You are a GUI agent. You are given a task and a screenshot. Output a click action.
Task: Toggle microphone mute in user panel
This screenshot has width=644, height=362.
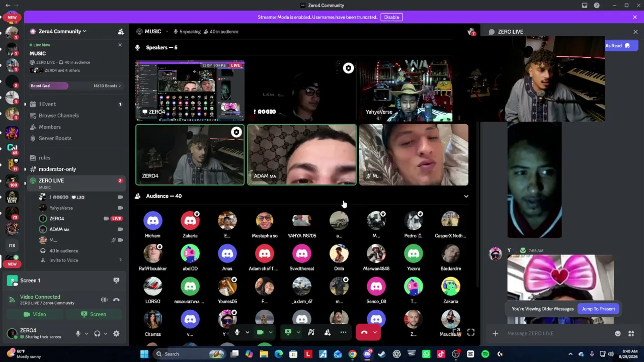click(x=77, y=333)
